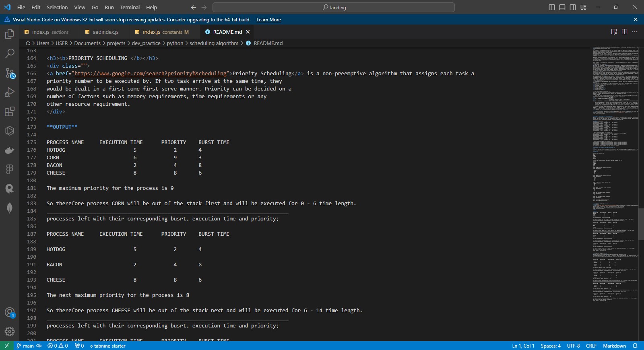
Task: Switch to index.js constants tab
Action: point(165,32)
